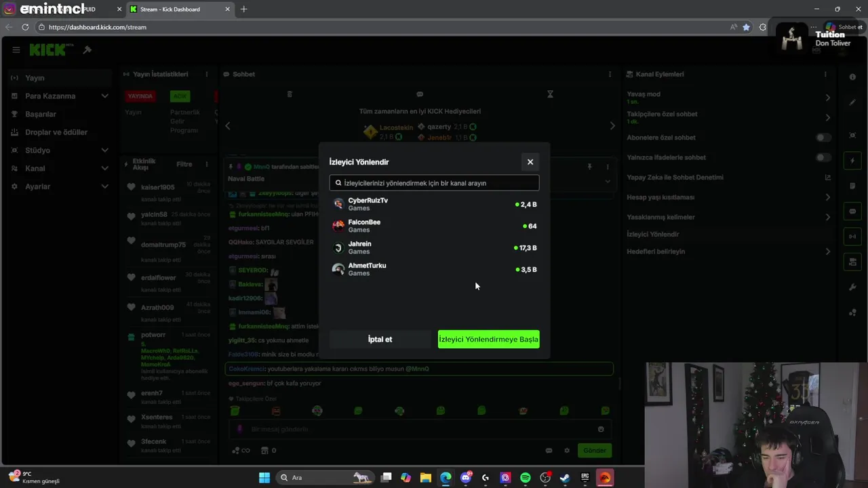Click the browser address bar URL
Image resolution: width=868 pixels, height=488 pixels.
tap(98, 27)
